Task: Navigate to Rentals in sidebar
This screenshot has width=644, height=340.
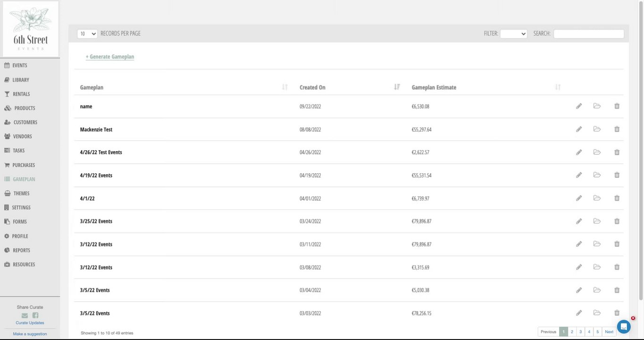Action: click(21, 94)
